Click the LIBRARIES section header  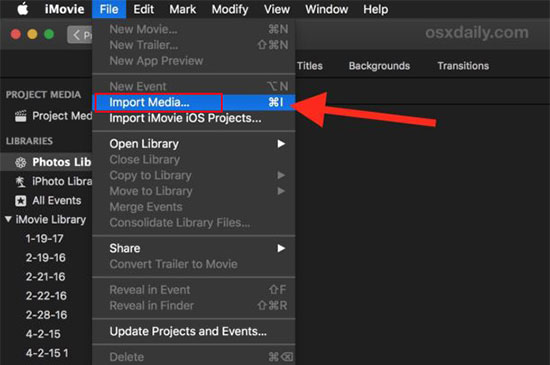(29, 141)
